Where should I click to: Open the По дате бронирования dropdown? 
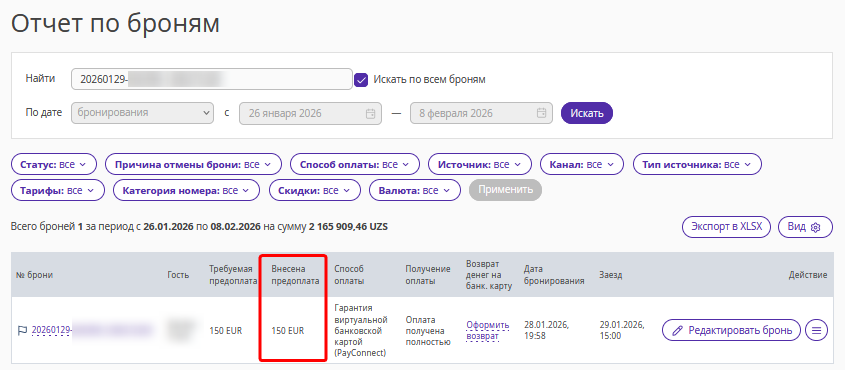click(x=142, y=114)
